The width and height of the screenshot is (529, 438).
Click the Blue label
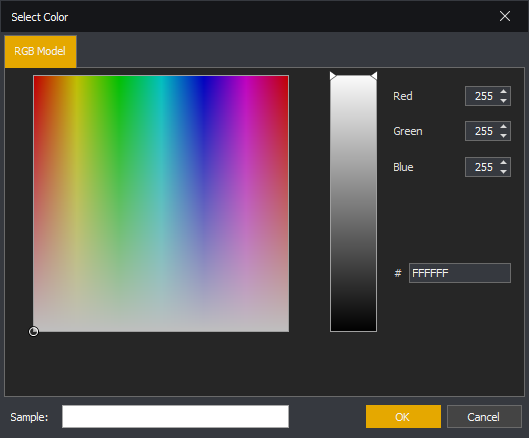pyautogui.click(x=403, y=167)
